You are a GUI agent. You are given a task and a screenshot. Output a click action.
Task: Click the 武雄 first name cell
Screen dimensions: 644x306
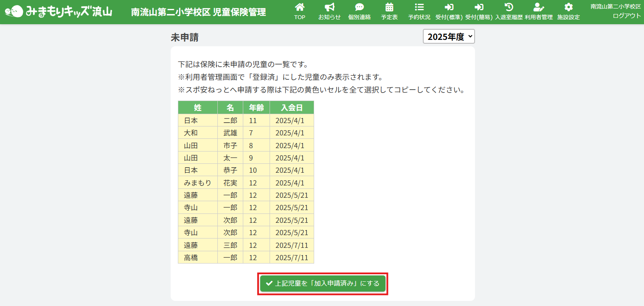coord(230,133)
